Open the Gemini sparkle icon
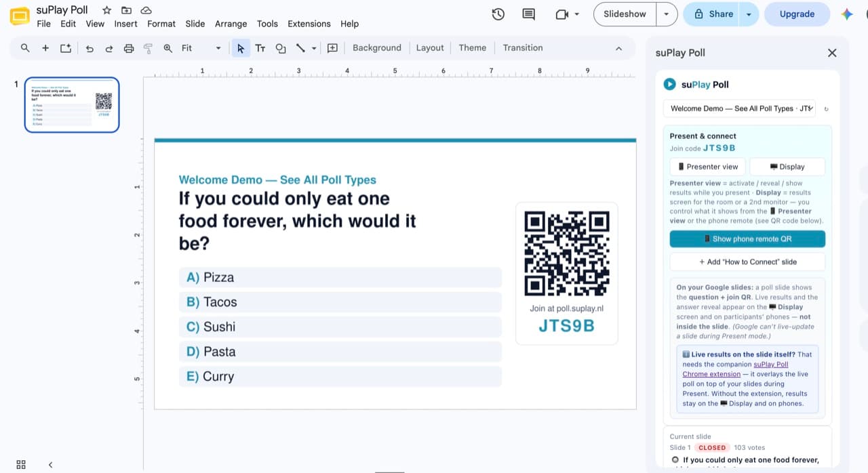The width and height of the screenshot is (868, 473). pos(847,14)
